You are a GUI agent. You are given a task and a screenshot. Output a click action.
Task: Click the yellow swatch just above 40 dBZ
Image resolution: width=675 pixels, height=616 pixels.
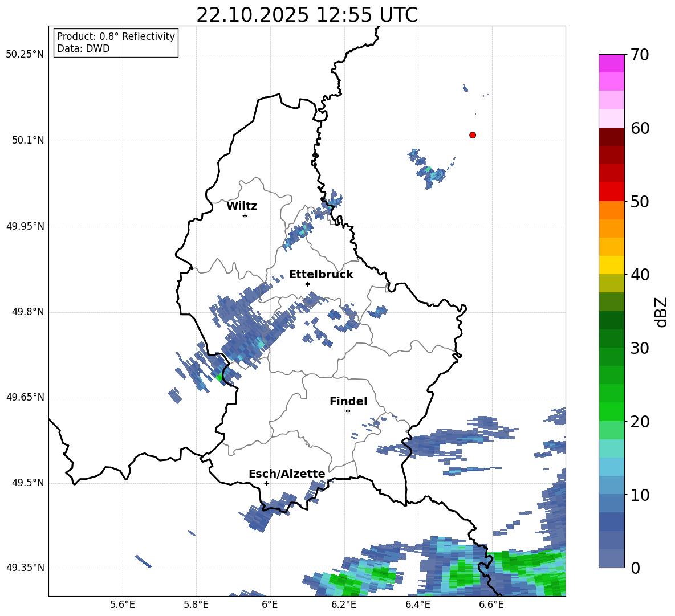click(611, 265)
